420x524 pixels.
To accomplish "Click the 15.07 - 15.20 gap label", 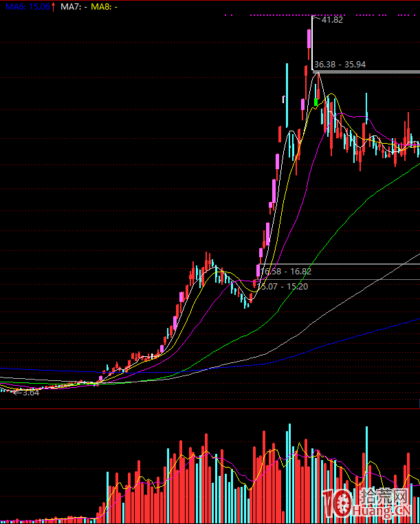I will (283, 286).
